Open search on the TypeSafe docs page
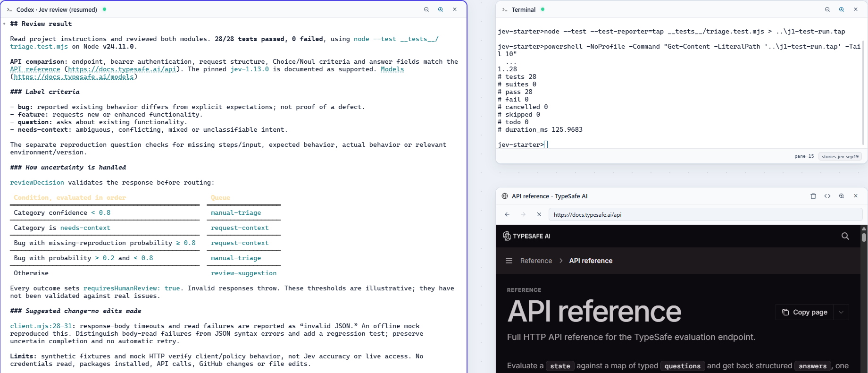 [845, 236]
